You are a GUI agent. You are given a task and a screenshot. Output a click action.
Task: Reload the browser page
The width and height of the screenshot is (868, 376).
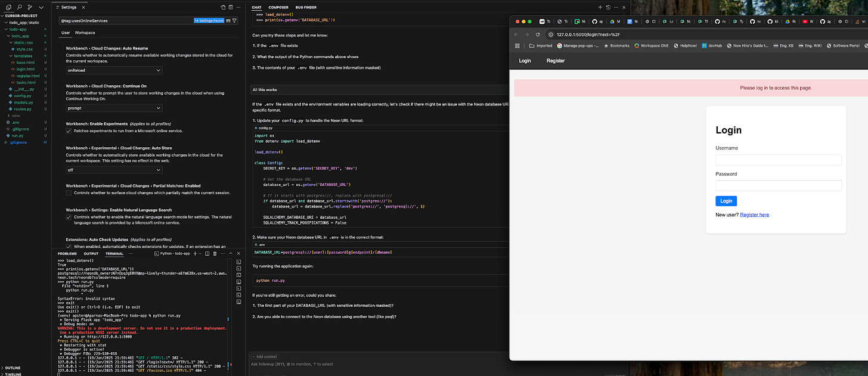point(538,35)
